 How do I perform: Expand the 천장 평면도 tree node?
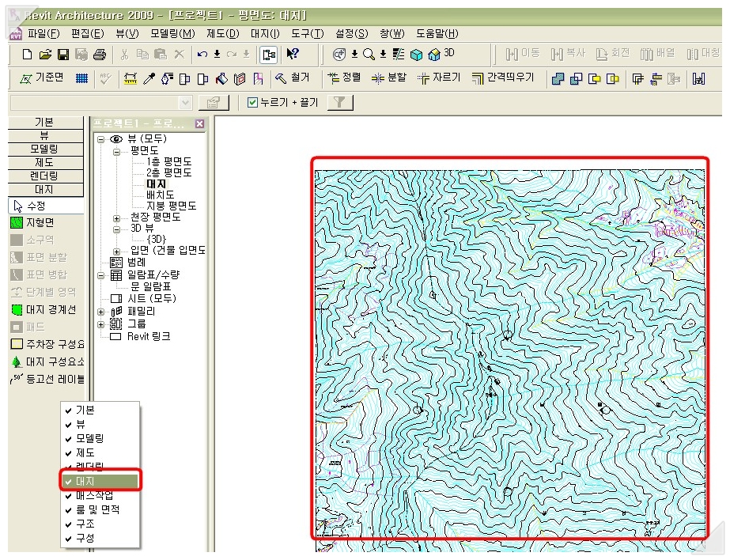[117, 217]
